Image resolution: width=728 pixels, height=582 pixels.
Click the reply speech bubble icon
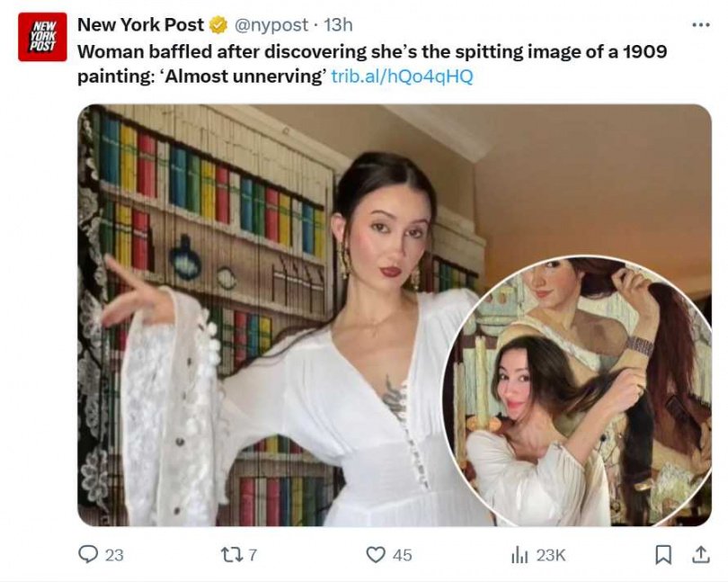click(87, 554)
